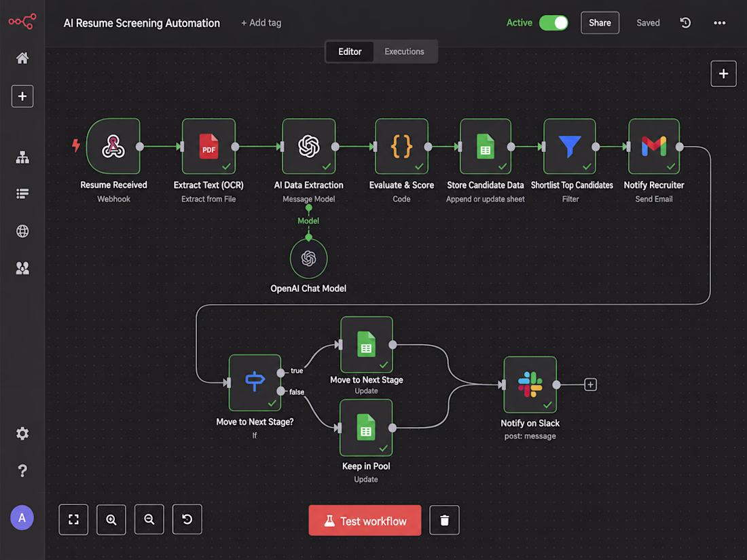
Task: Reset the canvas zoom
Action: click(187, 519)
